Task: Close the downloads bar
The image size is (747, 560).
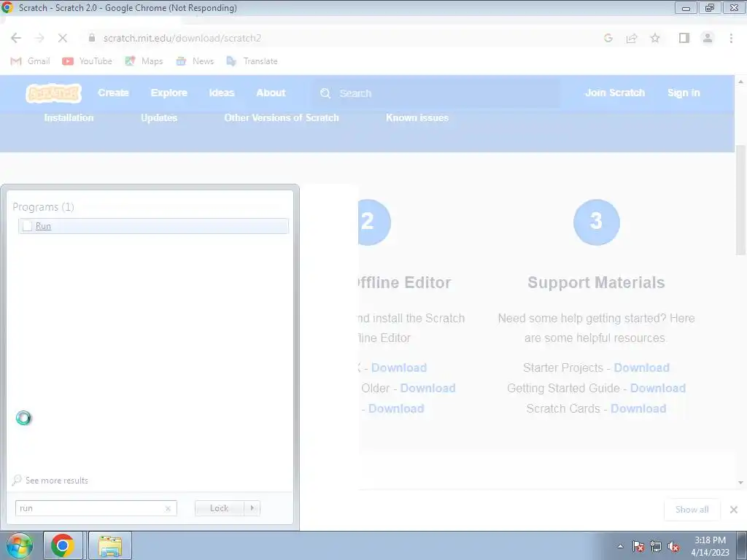Action: click(x=734, y=510)
